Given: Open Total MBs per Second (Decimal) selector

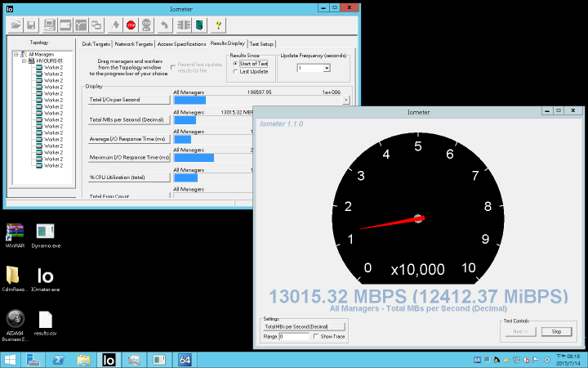Looking at the screenshot, I should (129, 119).
